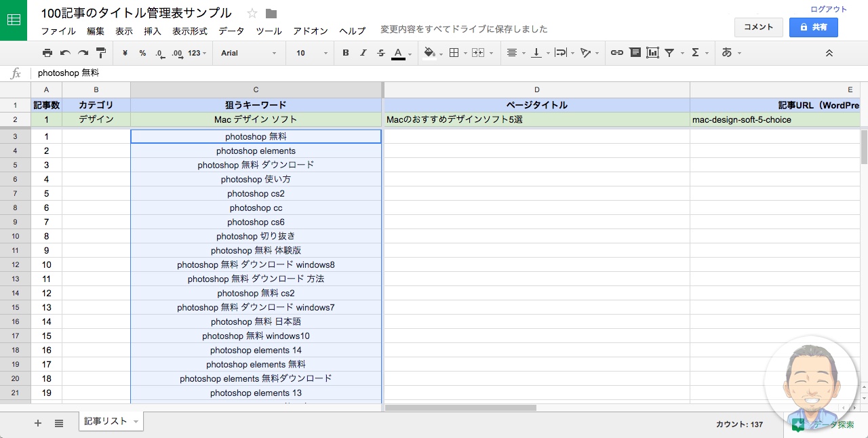Open the Functions sigma menu
The image size is (868, 438).
(698, 53)
